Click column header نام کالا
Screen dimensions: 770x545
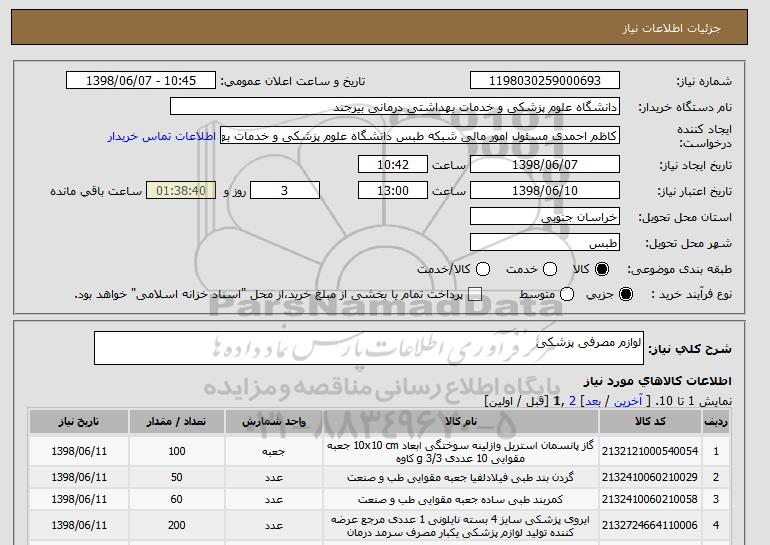(x=461, y=422)
